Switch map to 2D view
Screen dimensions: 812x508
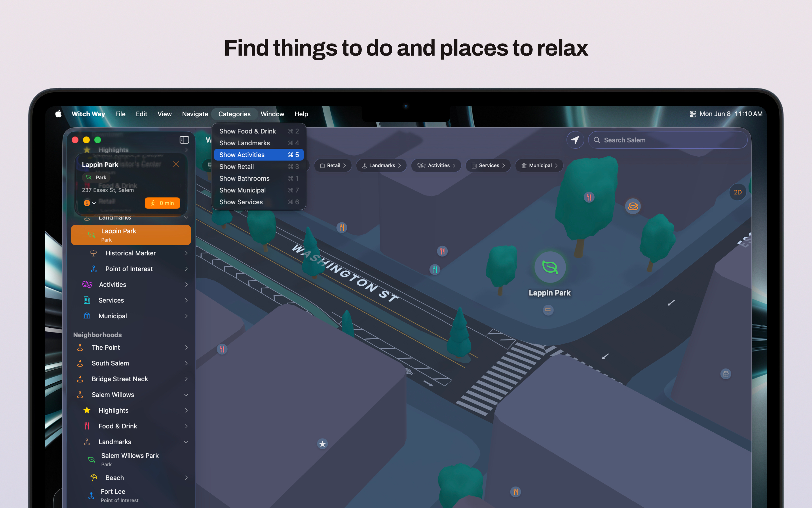coord(738,192)
